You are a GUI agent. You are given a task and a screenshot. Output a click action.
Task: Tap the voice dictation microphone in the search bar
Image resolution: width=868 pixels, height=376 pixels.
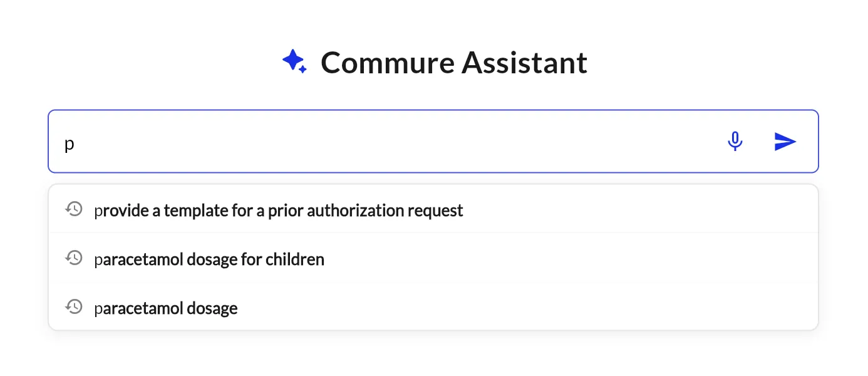(735, 141)
